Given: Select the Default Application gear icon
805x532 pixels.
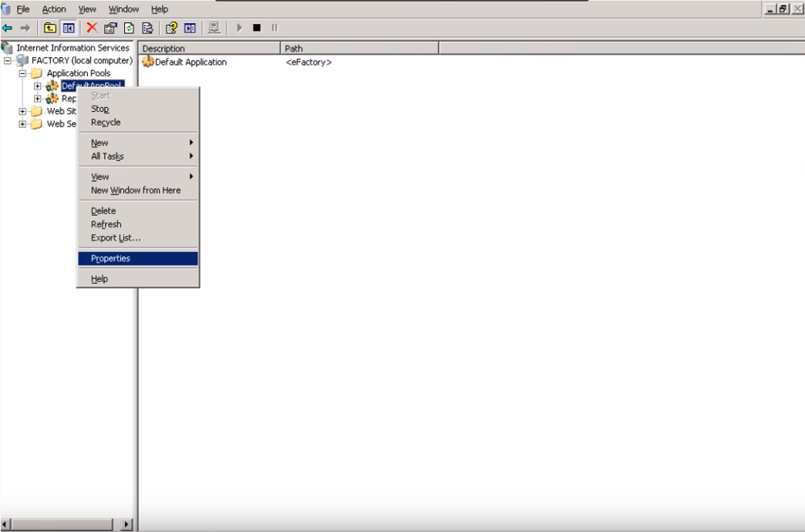Looking at the screenshot, I should 148,62.
